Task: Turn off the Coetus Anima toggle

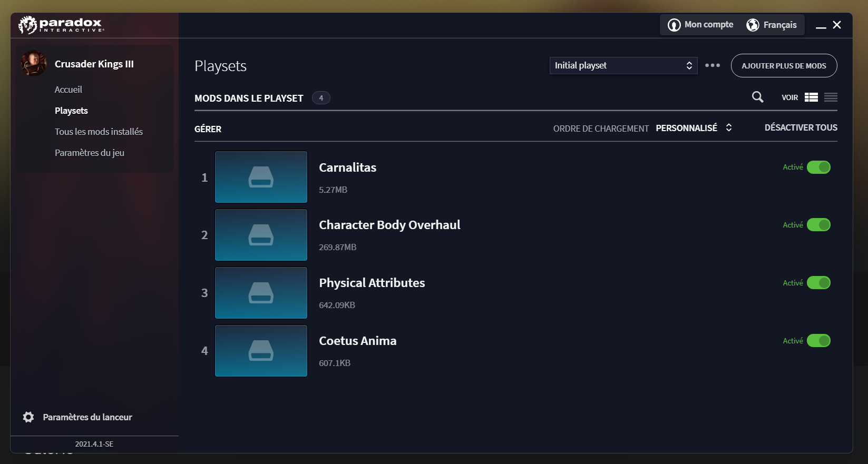Action: click(818, 341)
